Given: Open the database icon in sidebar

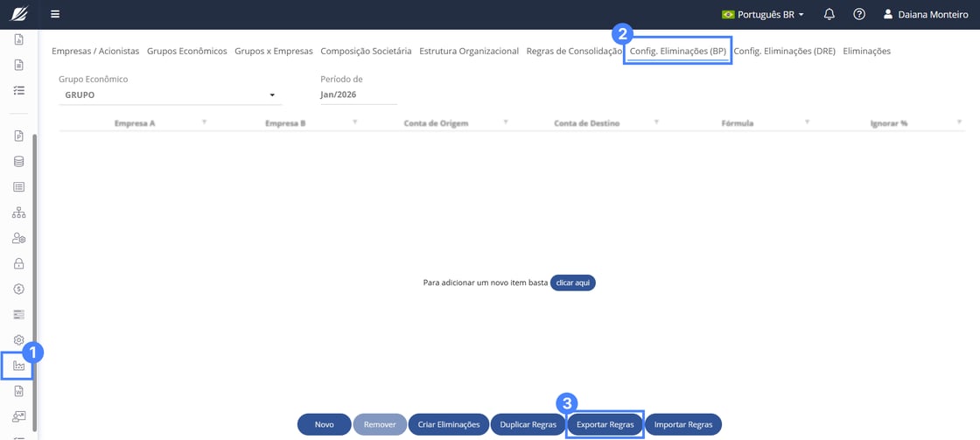Looking at the screenshot, I should pos(18,162).
